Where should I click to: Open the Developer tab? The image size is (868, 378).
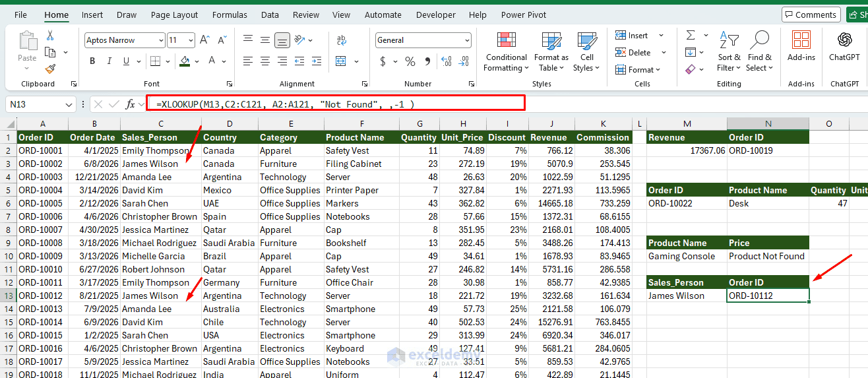(x=436, y=15)
